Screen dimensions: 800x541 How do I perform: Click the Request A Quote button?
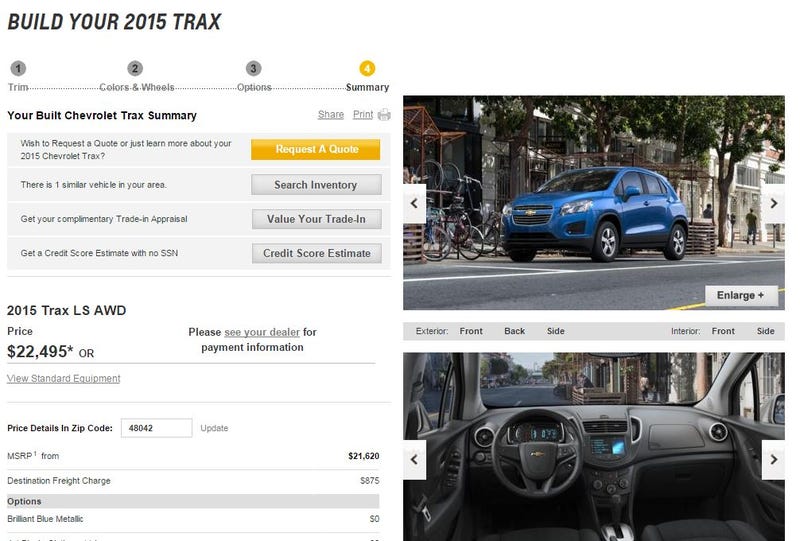(315, 150)
